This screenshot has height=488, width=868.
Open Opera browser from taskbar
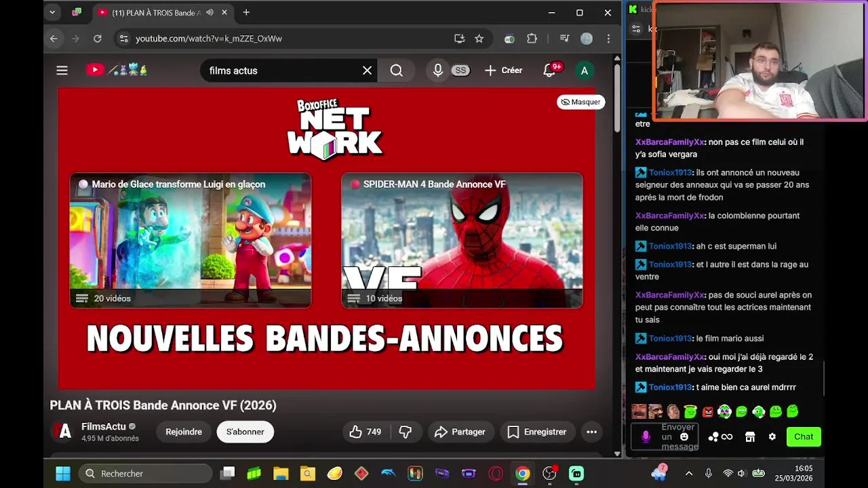point(496,473)
